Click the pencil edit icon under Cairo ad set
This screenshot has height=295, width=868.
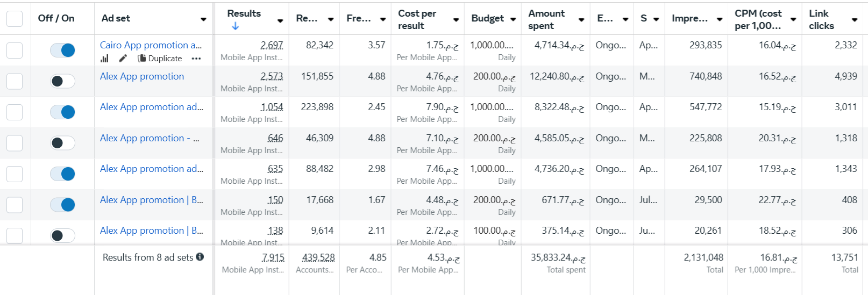(123, 58)
